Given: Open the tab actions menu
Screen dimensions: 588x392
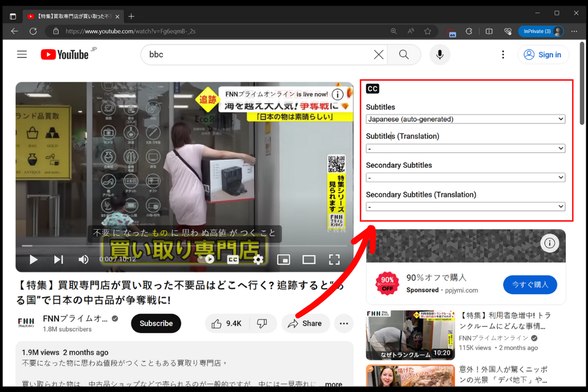Looking at the screenshot, I should coord(13,16).
